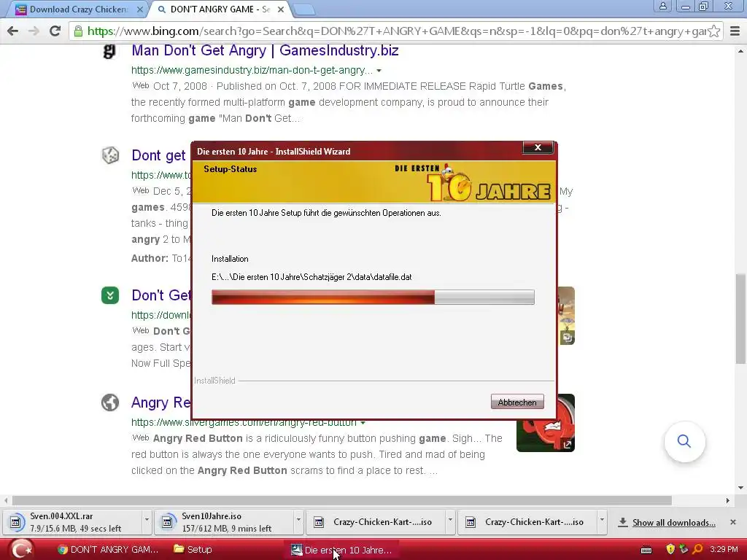Viewport: 747px width, 560px height.
Task: Click the dice favicon beside Dont get result
Action: click(110, 155)
